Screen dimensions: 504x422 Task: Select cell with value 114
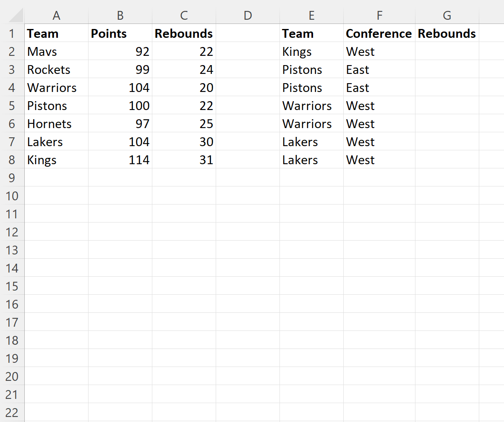tap(120, 160)
